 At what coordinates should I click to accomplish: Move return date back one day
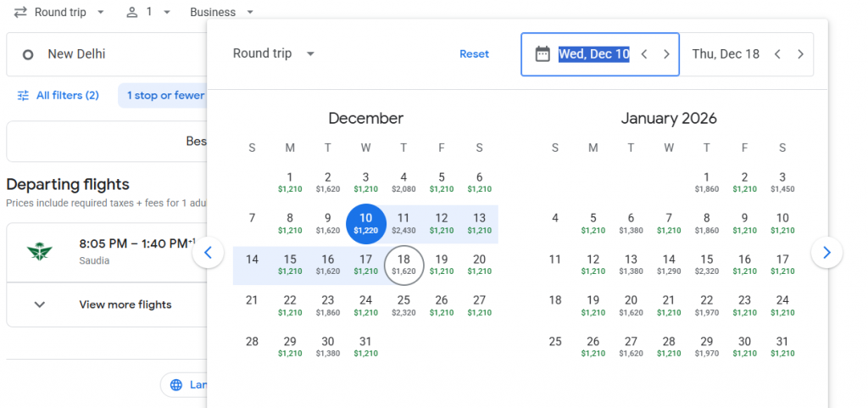(777, 53)
